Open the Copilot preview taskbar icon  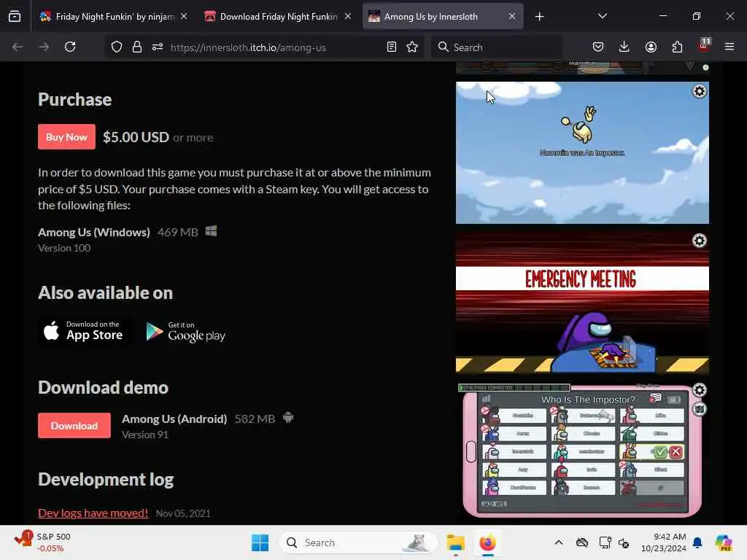click(724, 542)
